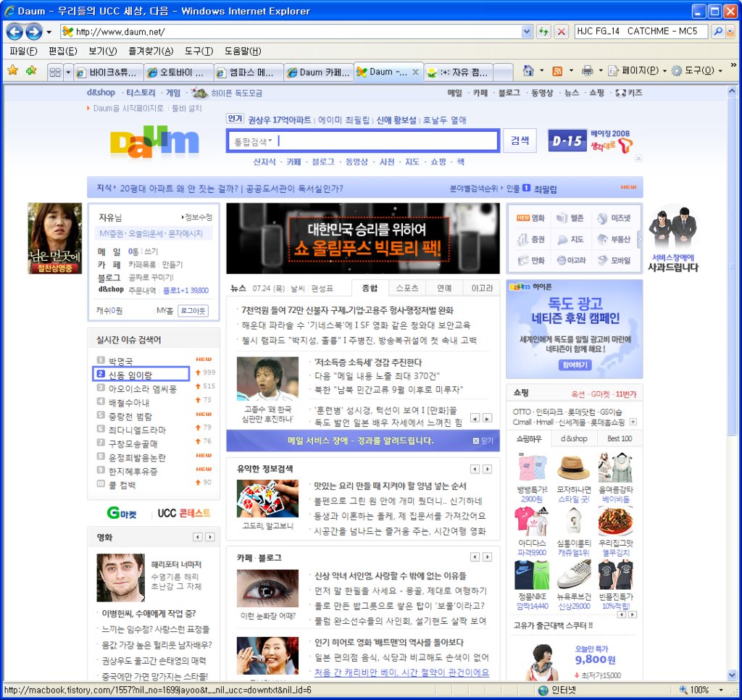
Task: Open the 부동산 real estate shortcut icon
Action: coord(614,239)
